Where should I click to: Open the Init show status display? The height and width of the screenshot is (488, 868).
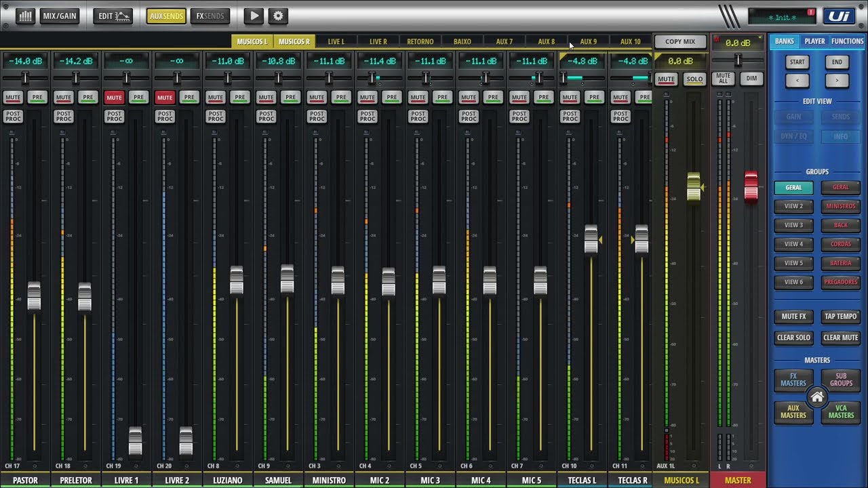(x=782, y=17)
